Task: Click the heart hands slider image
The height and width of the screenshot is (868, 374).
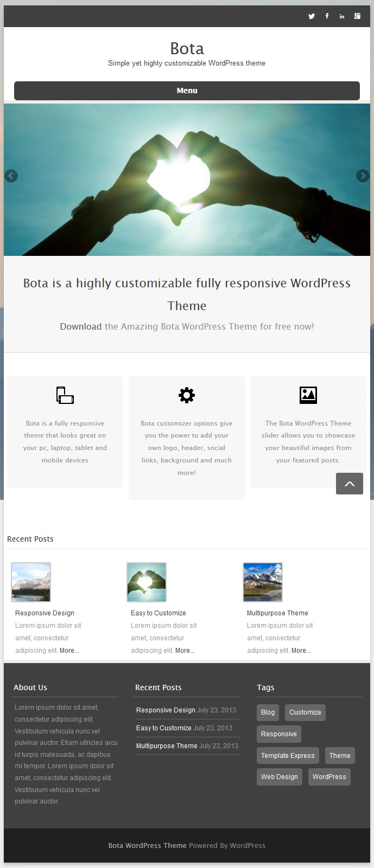Action: (187, 179)
